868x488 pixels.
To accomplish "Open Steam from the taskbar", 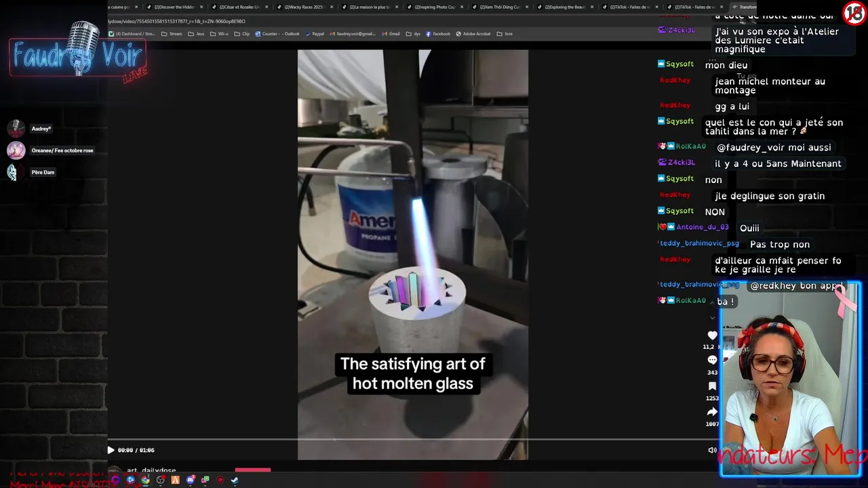I will 235,480.
